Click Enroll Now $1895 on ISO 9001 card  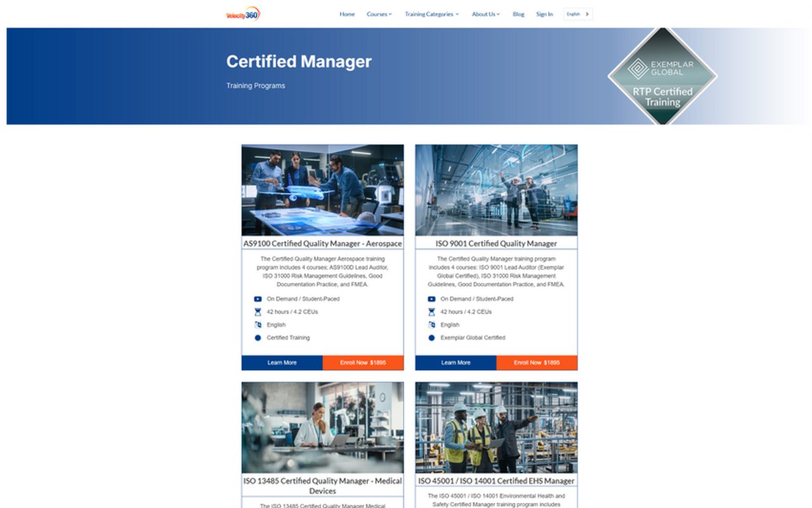click(x=537, y=363)
